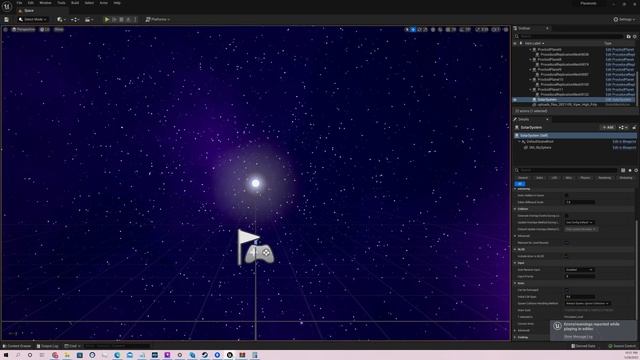Click Edit in Blueprint for DefaultSceneRoot
Viewport: 640px width, 360px height.
tap(624, 142)
